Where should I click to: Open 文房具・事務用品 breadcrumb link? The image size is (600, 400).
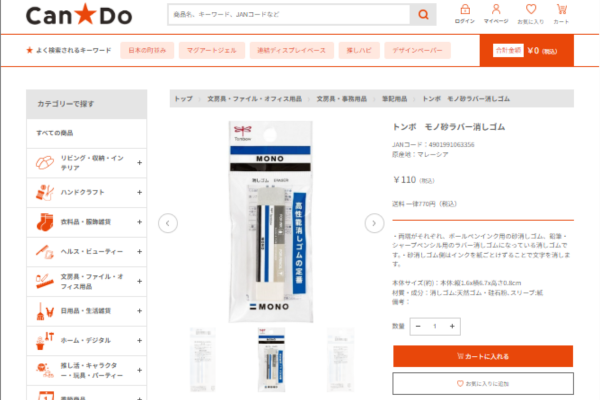[341, 99]
